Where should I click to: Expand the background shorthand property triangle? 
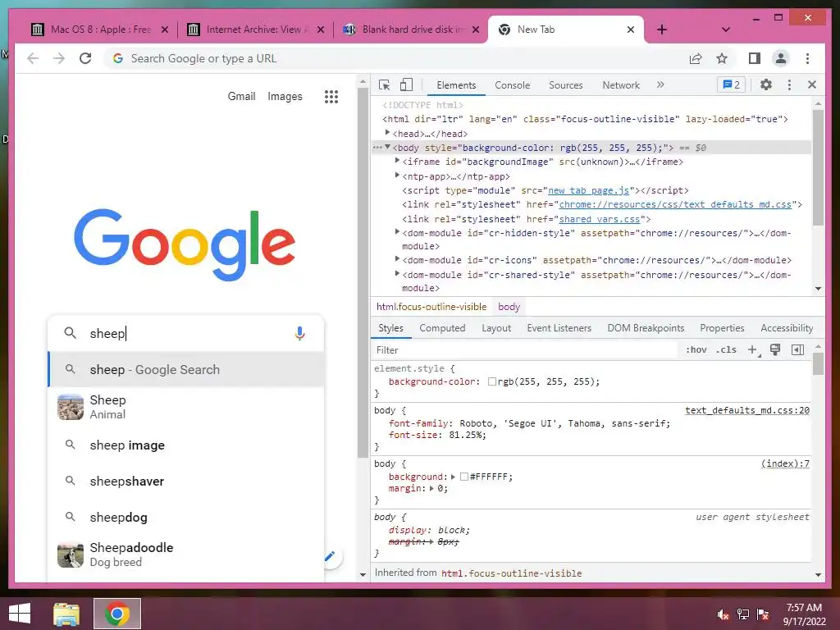point(453,477)
